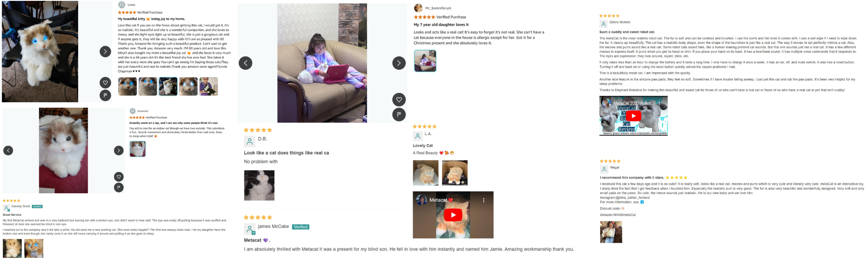Viewport: 868px width, 260px height.
Task: Flag Linda's cat photo with flag icon
Action: (105, 95)
